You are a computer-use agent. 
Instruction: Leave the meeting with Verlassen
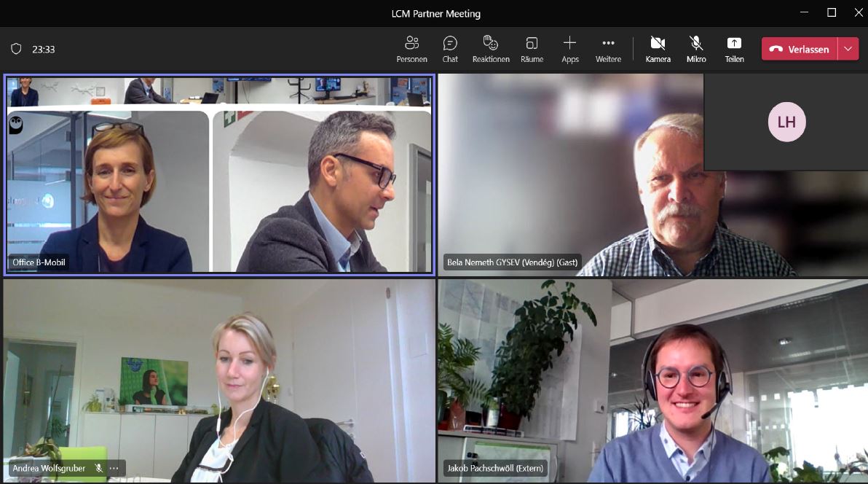[800, 49]
